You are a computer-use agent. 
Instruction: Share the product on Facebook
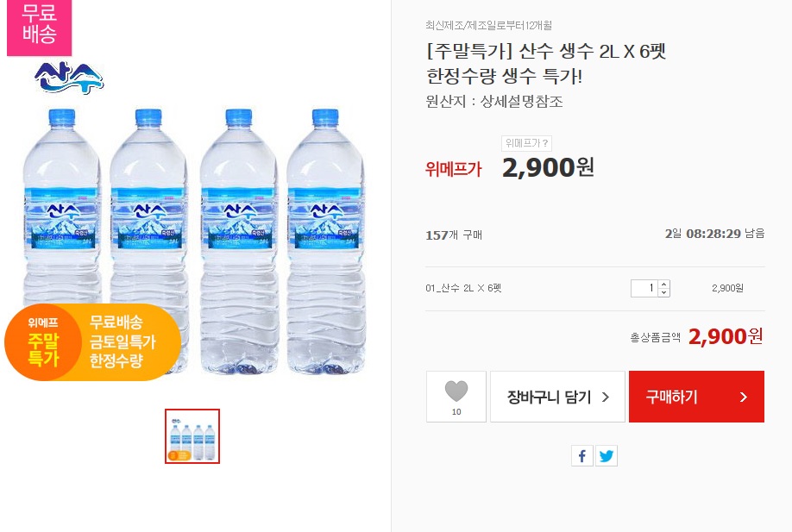(x=582, y=456)
